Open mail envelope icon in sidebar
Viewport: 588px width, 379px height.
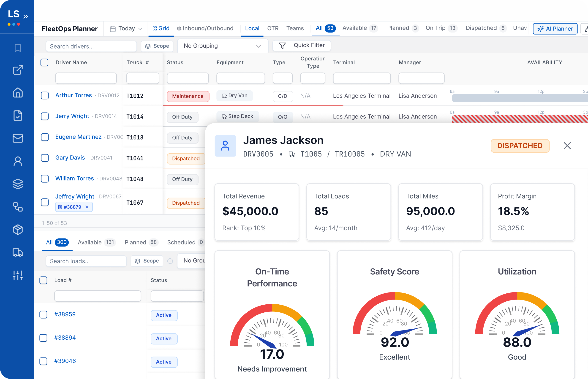pos(18,138)
